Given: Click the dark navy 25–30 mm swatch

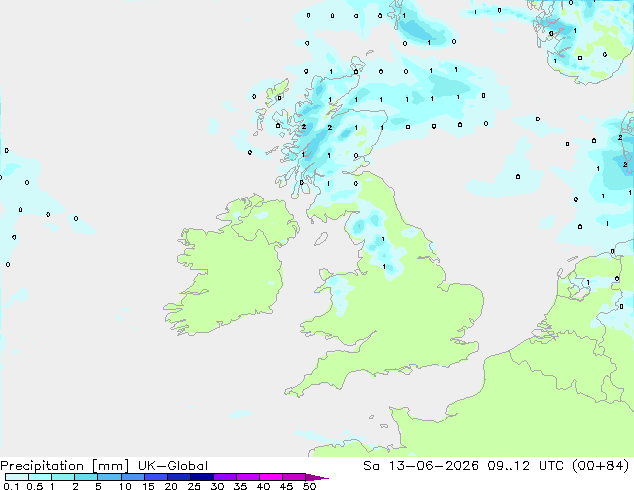Looking at the screenshot, I should pos(201,477).
